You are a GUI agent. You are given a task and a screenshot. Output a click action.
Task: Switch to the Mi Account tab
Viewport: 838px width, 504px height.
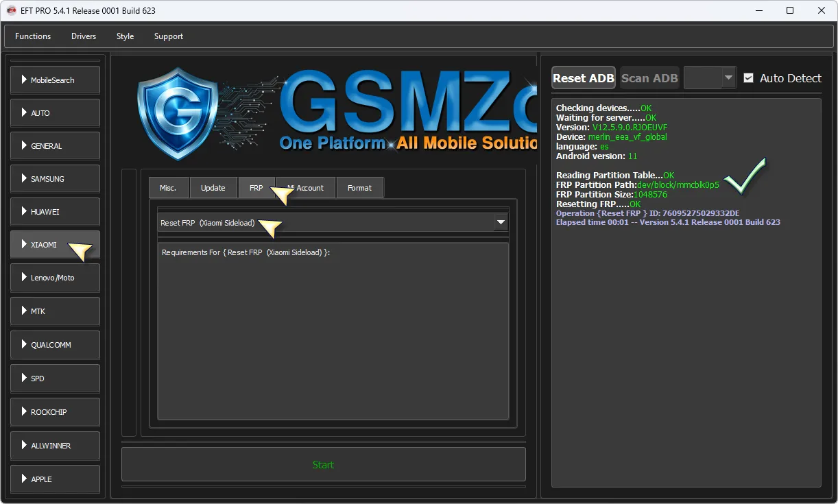pyautogui.click(x=307, y=188)
